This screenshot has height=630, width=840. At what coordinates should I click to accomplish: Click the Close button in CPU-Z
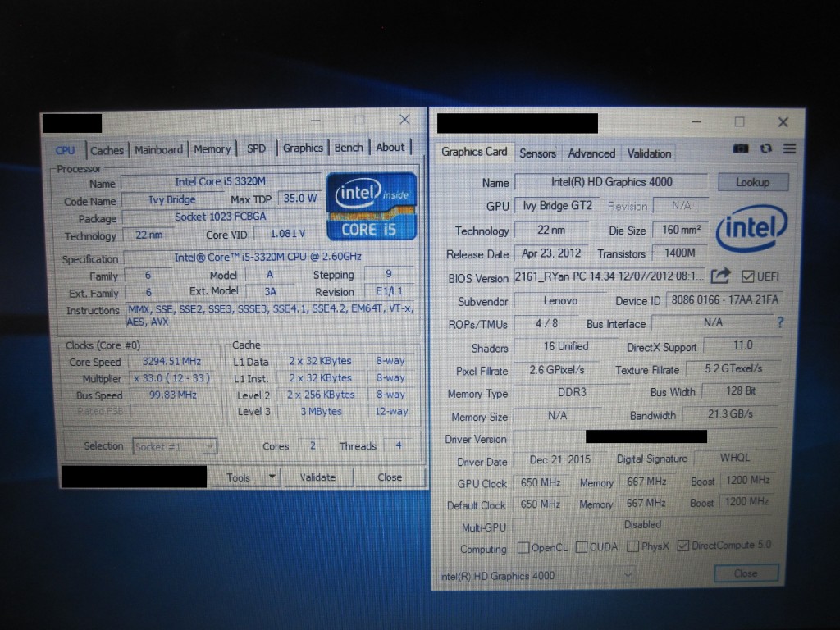point(390,477)
